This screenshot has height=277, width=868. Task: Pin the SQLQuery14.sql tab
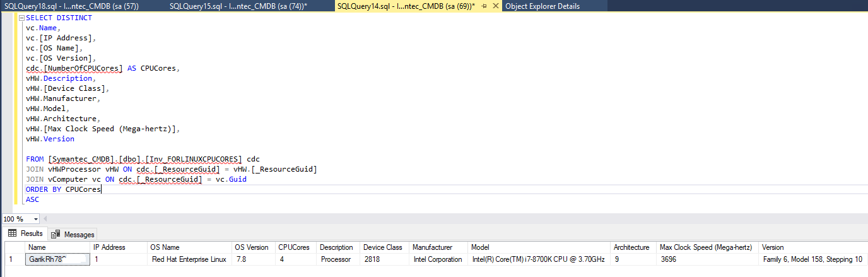[x=484, y=6]
